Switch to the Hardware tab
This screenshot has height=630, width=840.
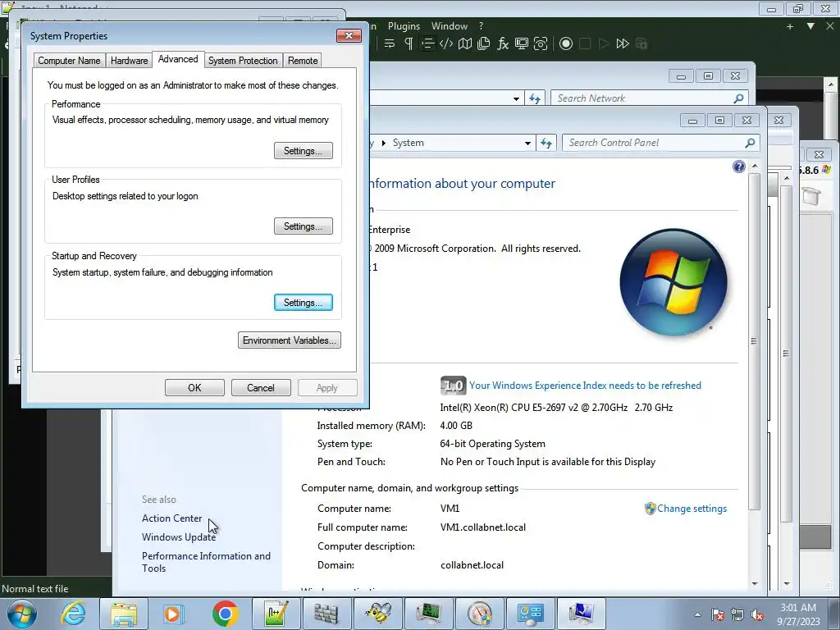click(x=129, y=61)
